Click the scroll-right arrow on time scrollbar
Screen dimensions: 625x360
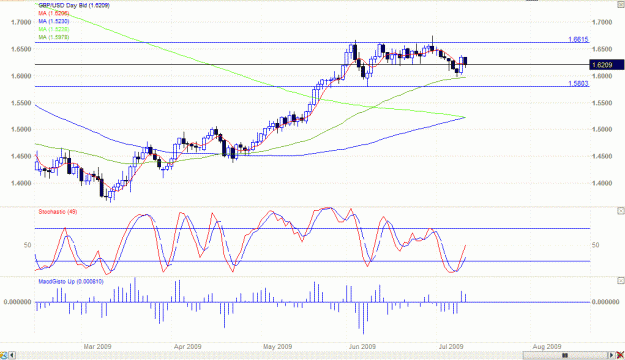pyautogui.click(x=611, y=355)
